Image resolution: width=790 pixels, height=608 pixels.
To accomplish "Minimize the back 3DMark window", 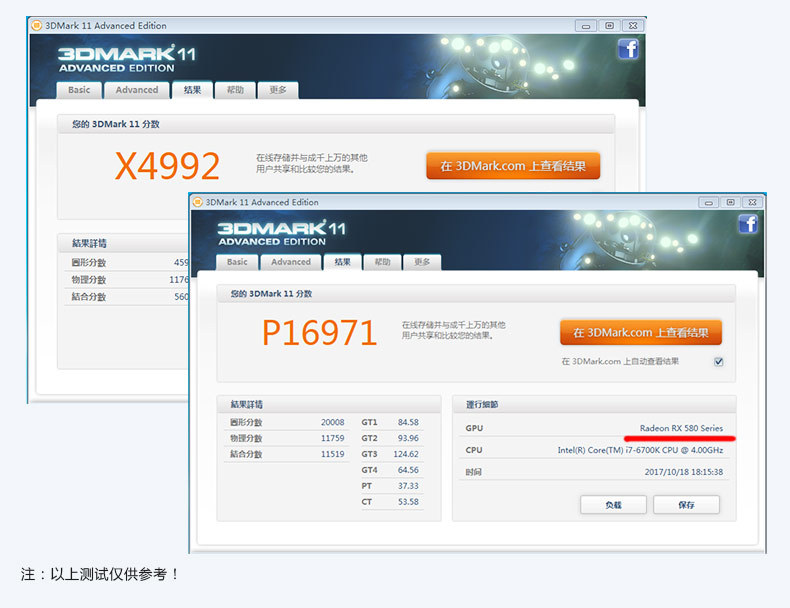I will (586, 26).
